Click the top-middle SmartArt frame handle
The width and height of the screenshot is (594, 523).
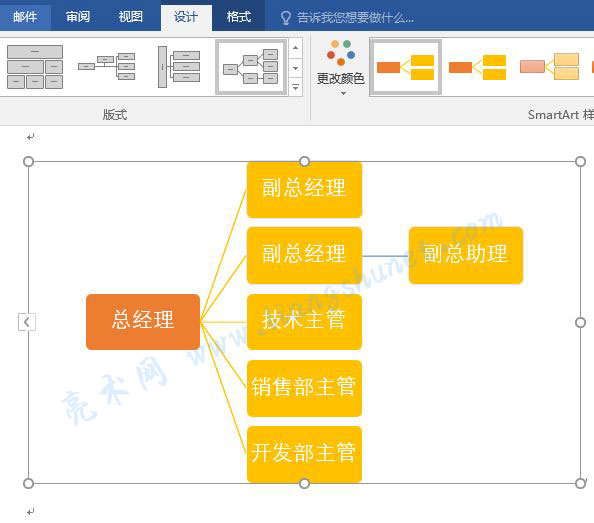(304, 162)
